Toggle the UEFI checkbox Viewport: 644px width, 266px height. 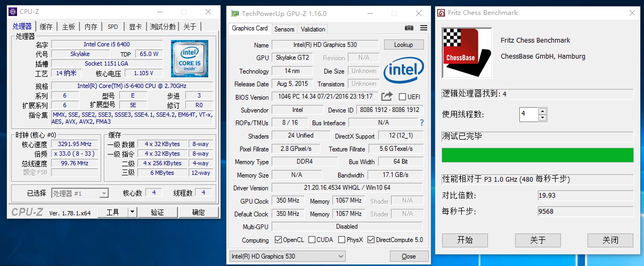[402, 97]
